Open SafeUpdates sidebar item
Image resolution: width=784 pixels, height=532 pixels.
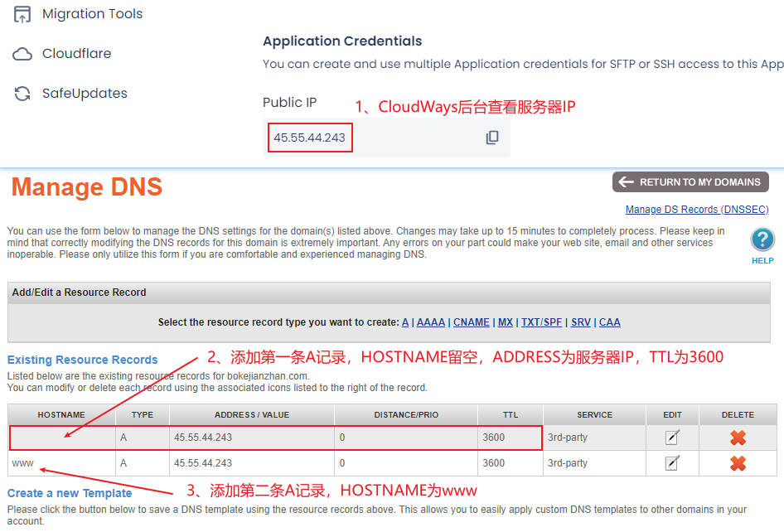pos(70,94)
